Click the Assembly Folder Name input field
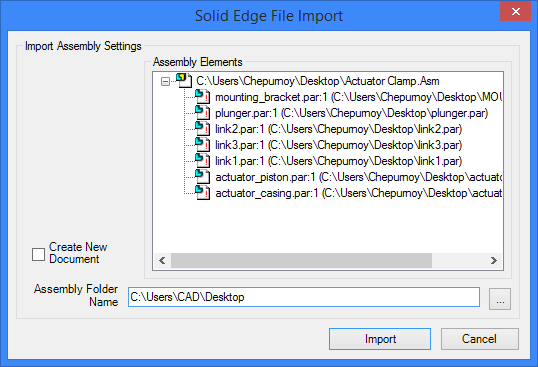Viewport: 538px width, 367px height. (304, 297)
